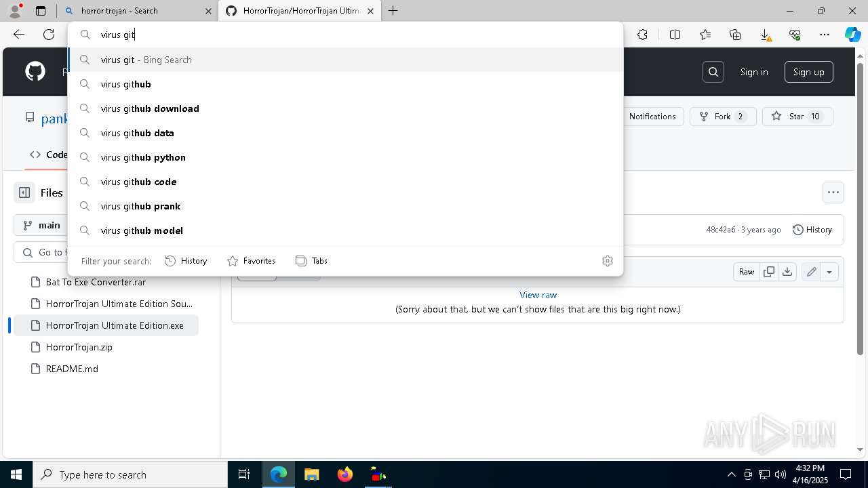Select suggestion virus github python
This screenshot has height=488, width=868.
[346, 157]
